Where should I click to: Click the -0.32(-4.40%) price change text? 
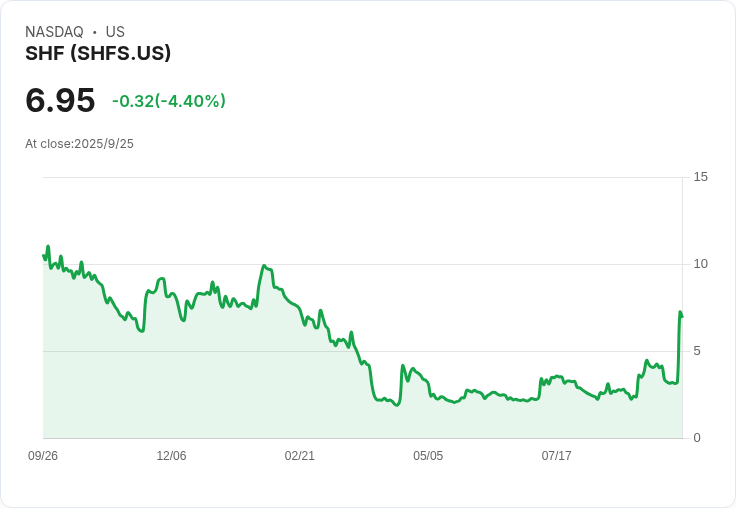pos(169,101)
